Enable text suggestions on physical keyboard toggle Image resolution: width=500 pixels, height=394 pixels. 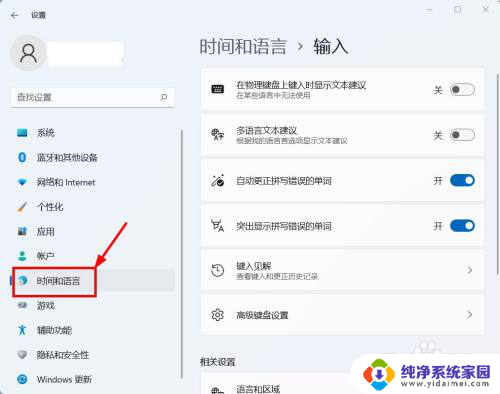coord(462,89)
